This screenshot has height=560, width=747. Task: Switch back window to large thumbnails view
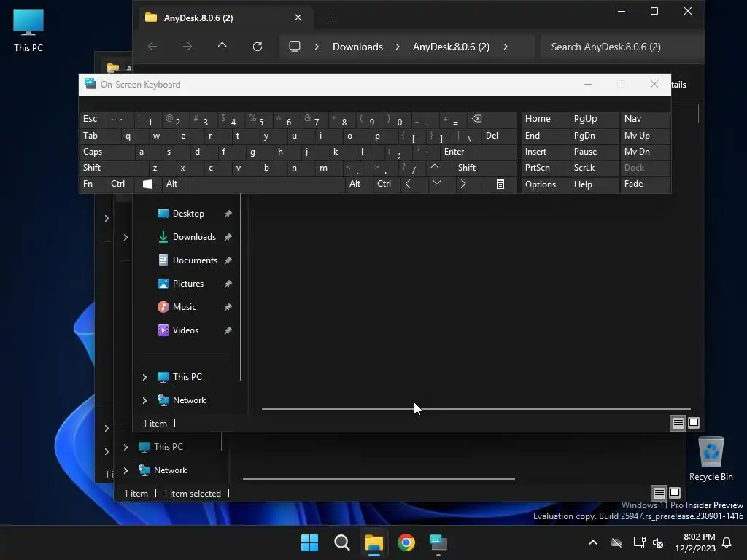tap(675, 493)
